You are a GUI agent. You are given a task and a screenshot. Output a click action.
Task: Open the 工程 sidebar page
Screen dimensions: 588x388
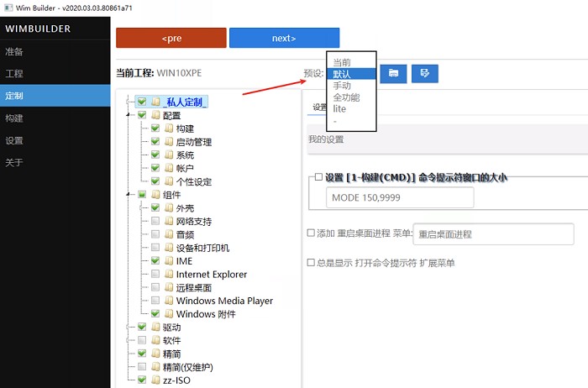coord(55,73)
